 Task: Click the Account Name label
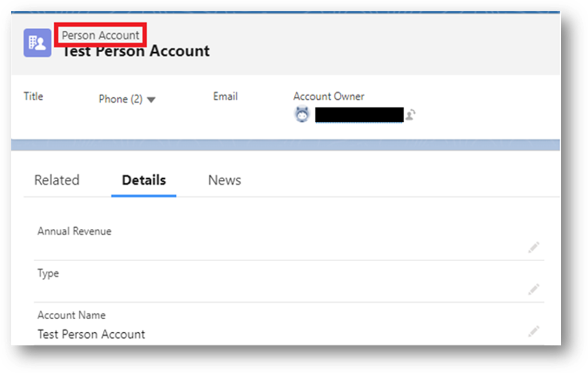coord(71,315)
